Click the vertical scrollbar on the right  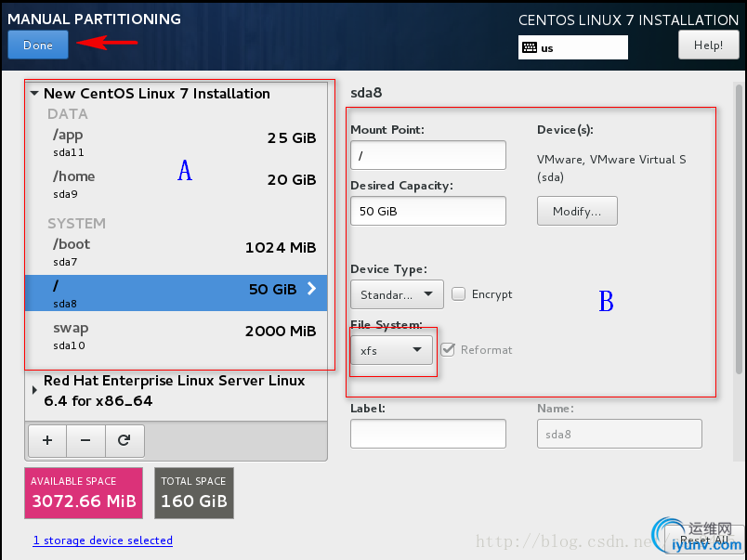point(739,228)
